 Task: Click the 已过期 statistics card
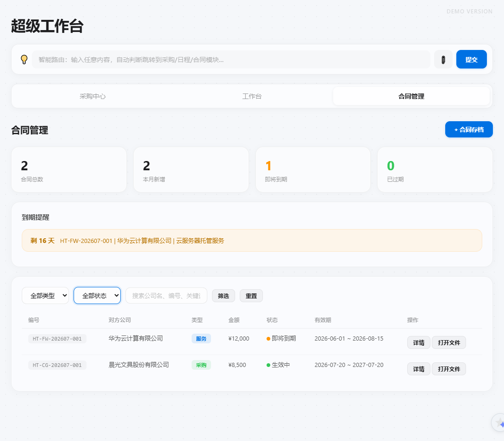[x=435, y=170]
